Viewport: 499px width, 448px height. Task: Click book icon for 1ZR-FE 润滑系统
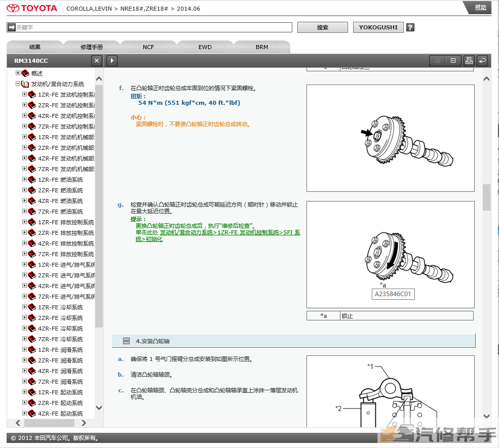(x=32, y=350)
